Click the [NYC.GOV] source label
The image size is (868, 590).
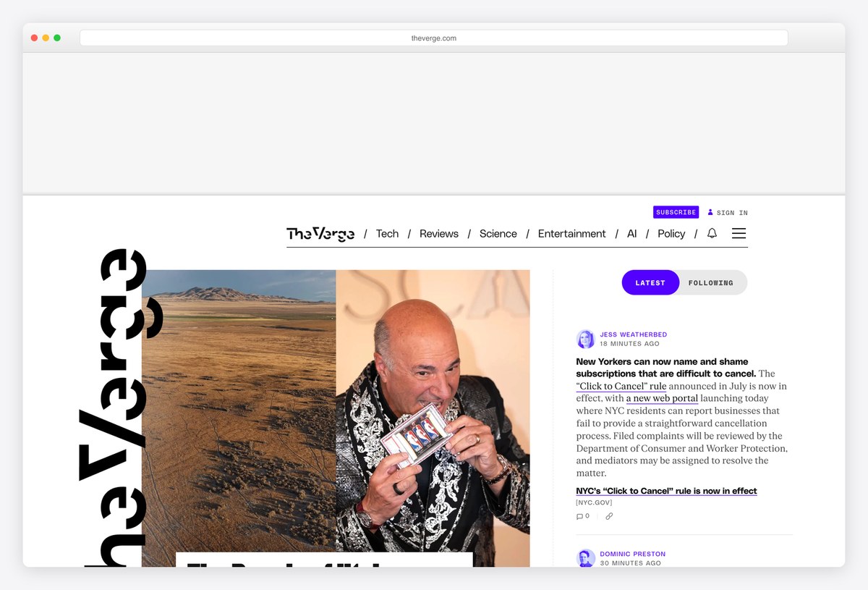click(594, 502)
